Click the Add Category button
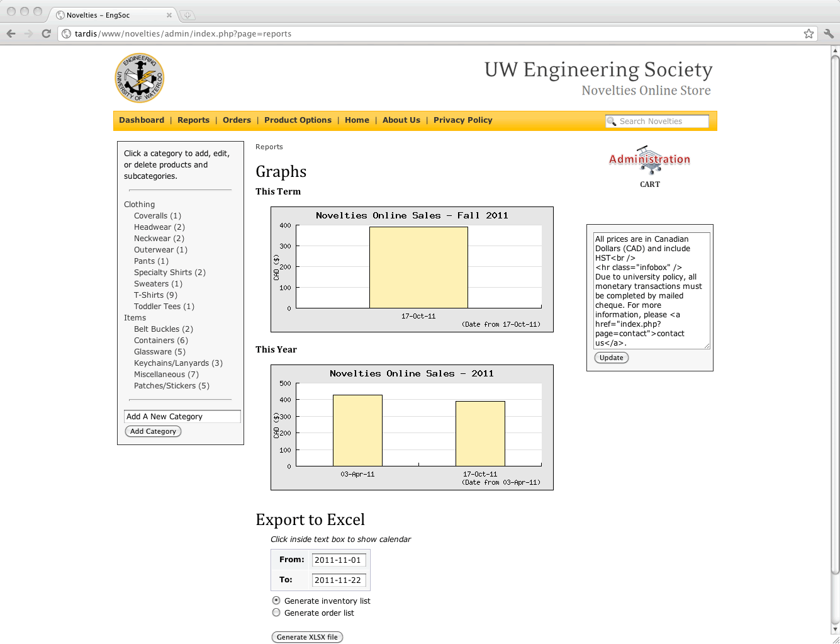The image size is (840, 644). coord(154,431)
